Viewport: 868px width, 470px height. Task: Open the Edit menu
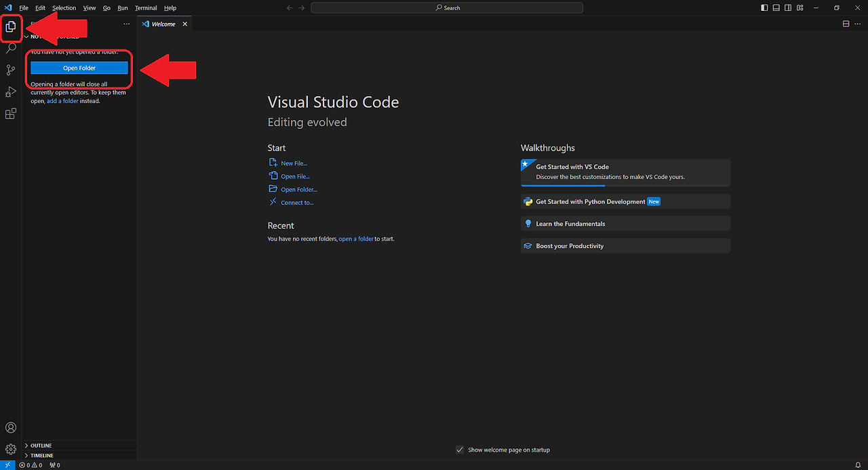[x=40, y=7]
